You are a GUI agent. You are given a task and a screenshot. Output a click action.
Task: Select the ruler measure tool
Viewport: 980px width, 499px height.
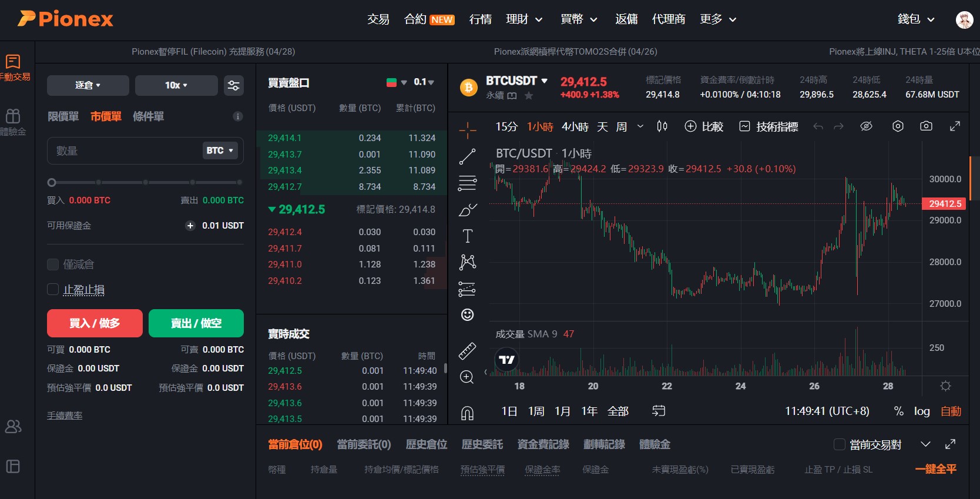pos(467,351)
